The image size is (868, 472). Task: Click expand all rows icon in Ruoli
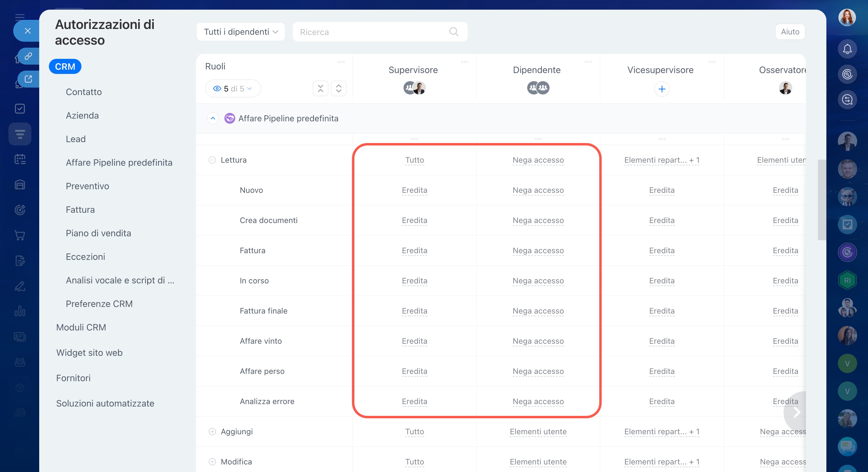point(338,89)
